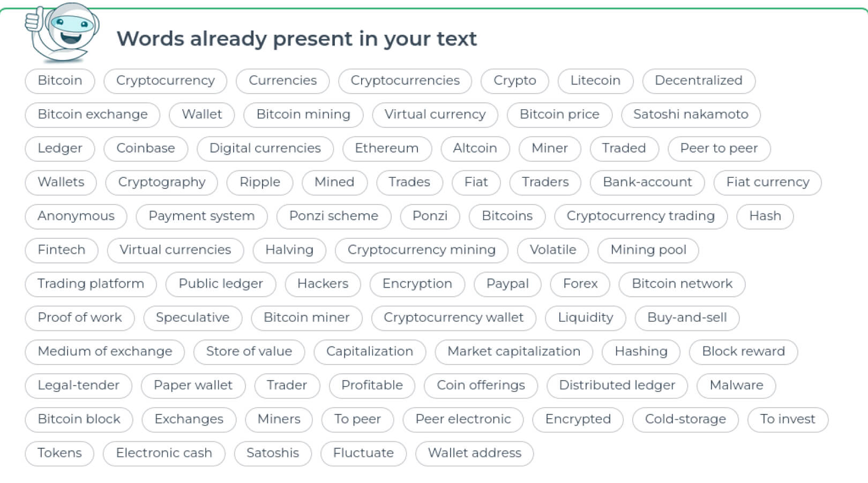
Task: Select the Electronic cash tag
Action: click(164, 453)
